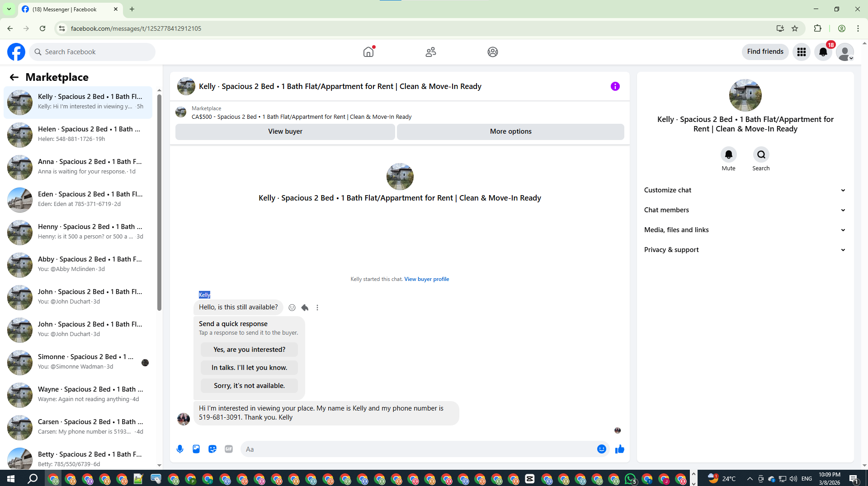Open Henny's conversation in the list

point(78,232)
